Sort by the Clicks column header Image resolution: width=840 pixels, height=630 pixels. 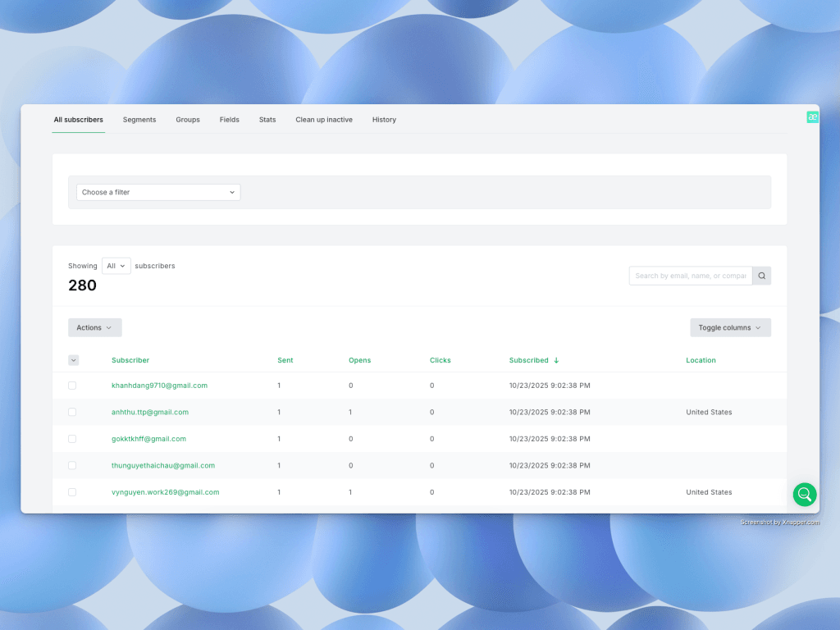440,361
